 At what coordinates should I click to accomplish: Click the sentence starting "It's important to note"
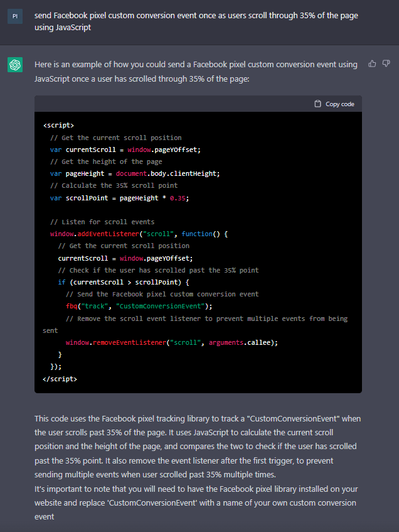196,503
